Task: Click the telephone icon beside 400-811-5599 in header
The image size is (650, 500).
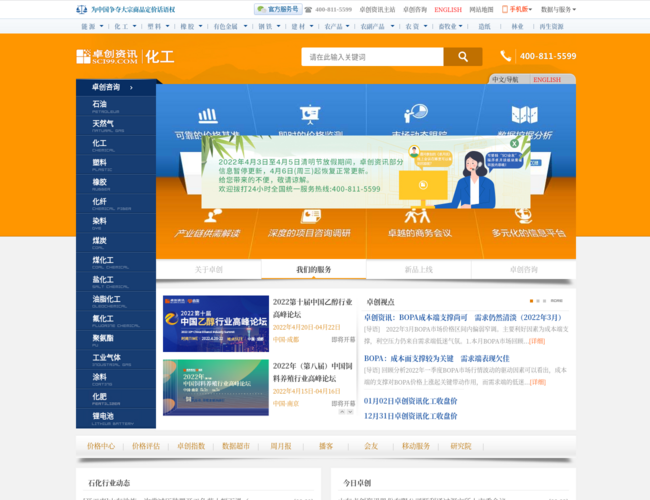Action: click(505, 56)
